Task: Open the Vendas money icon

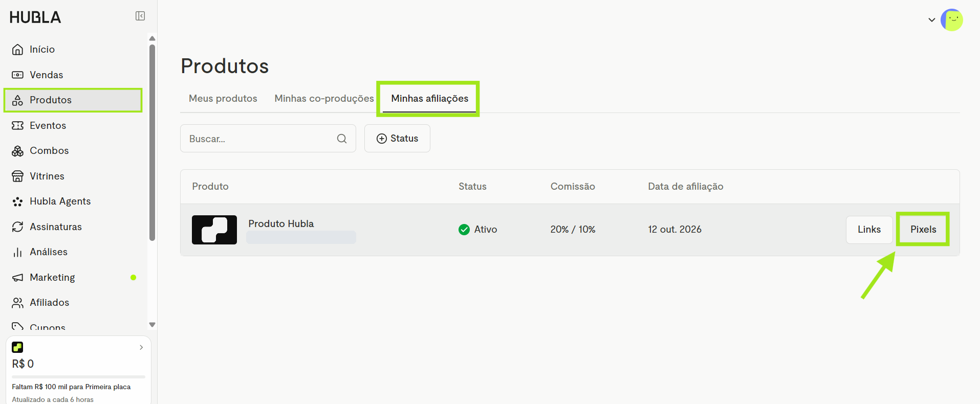Action: click(17, 75)
